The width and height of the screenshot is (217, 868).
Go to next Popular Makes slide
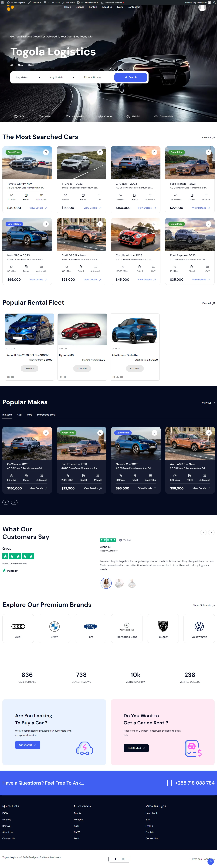point(14,502)
